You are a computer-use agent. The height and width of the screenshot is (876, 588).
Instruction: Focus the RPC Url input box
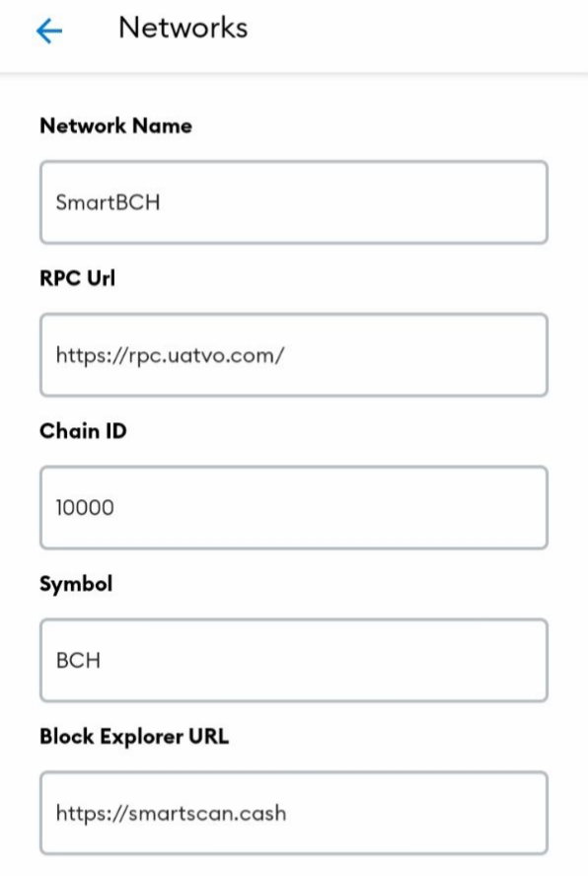coord(294,355)
